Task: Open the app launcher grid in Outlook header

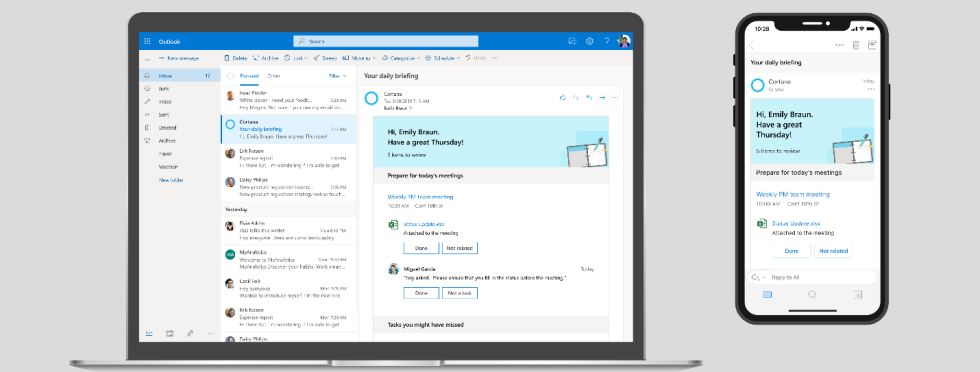Action: (147, 41)
